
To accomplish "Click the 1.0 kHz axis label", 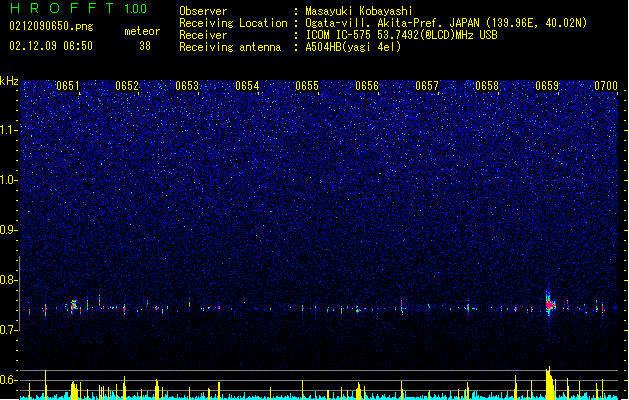I will 8,180.
